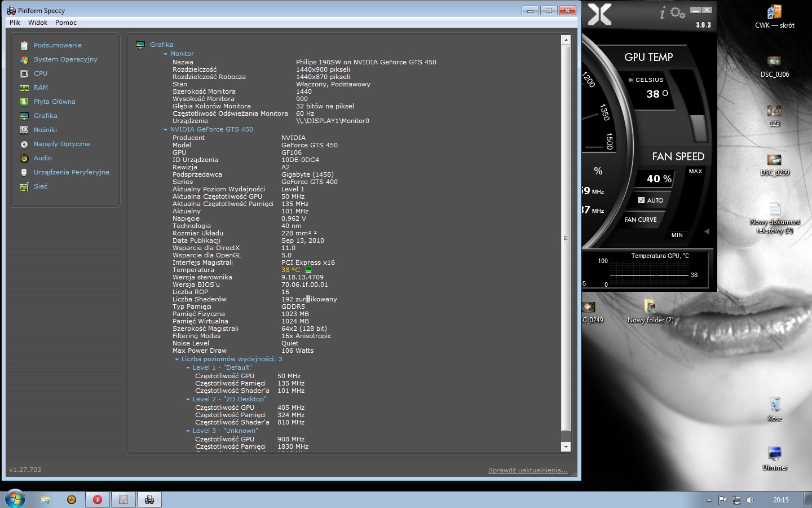Open the Podsumowanie section in Speccy sidebar
The height and width of the screenshot is (508, 812).
pyautogui.click(x=58, y=45)
